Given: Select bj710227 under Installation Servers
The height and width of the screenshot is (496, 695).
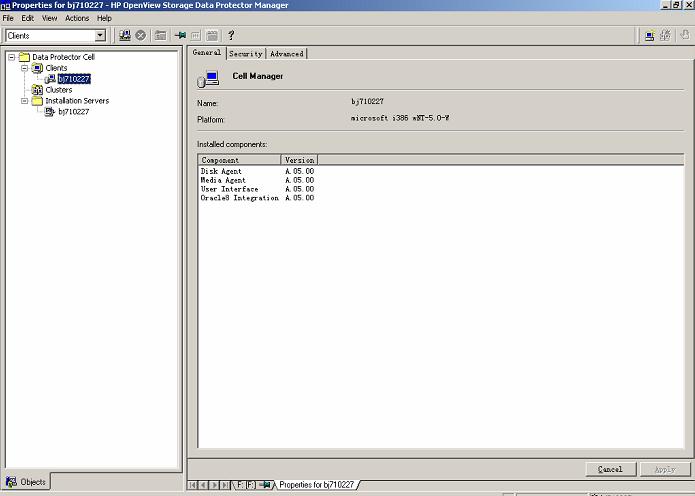Looking at the screenshot, I should pyautogui.click(x=73, y=112).
